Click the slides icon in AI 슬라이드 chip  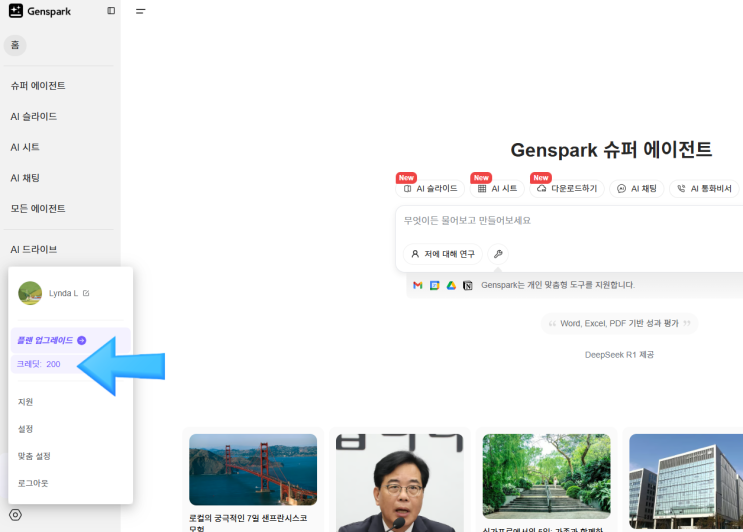[x=408, y=189]
